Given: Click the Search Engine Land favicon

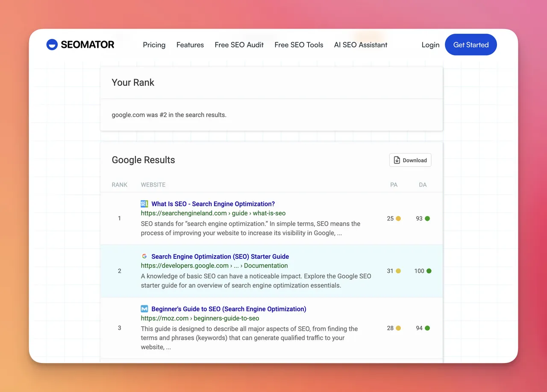Looking at the screenshot, I should [144, 204].
